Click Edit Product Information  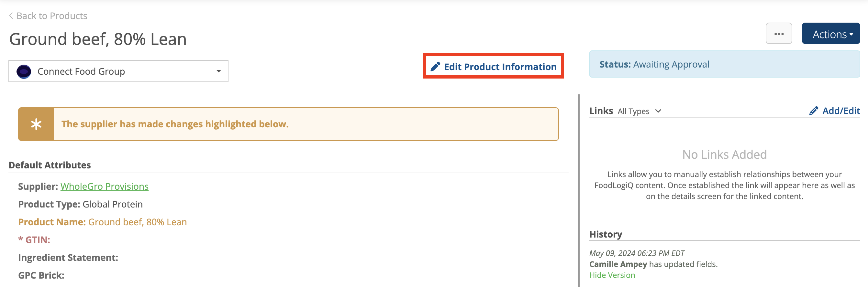point(493,67)
